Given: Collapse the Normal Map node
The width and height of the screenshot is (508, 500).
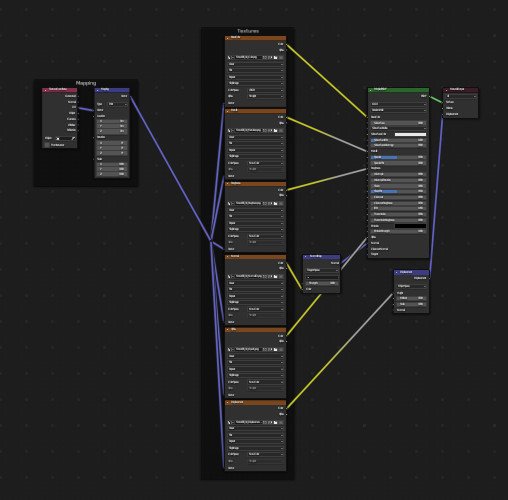Looking at the screenshot, I should (x=305, y=257).
